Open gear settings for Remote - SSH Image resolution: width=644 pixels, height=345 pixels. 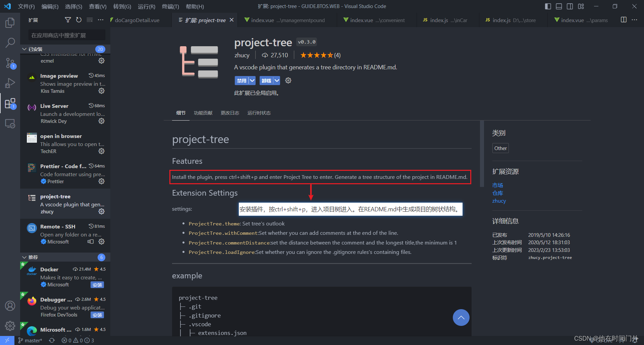tap(102, 241)
